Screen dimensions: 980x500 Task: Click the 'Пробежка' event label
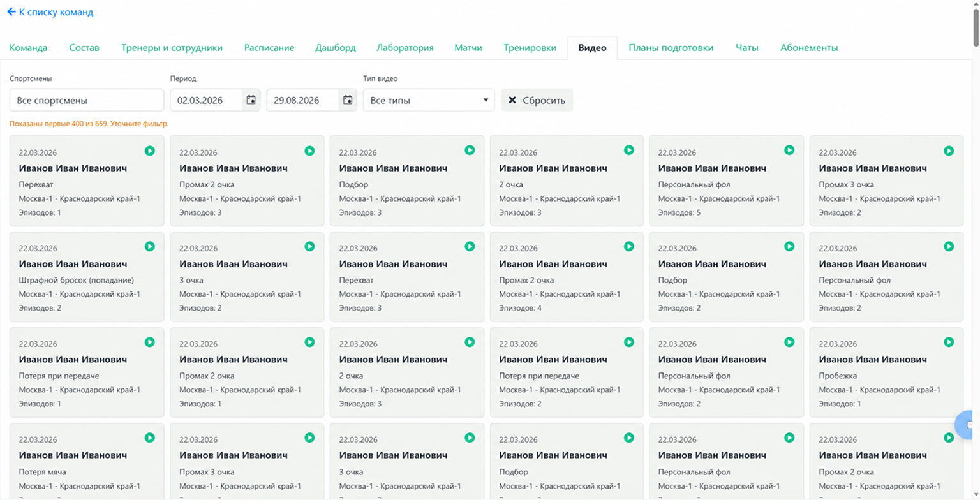click(838, 376)
